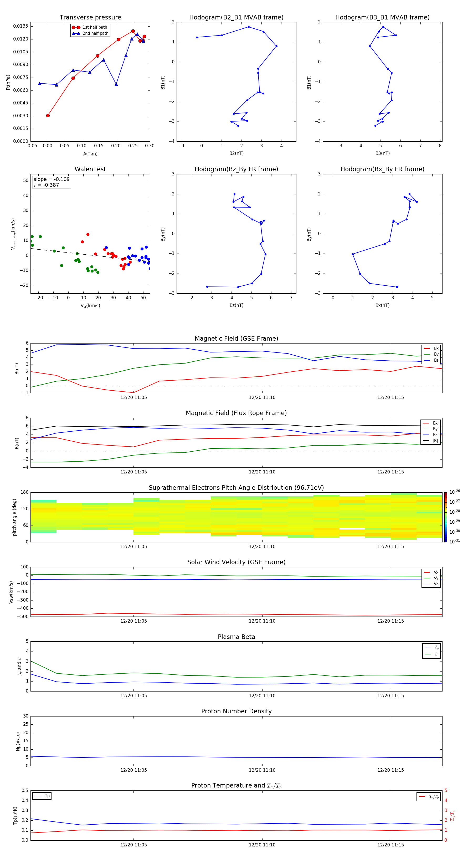Image resolution: width=473 pixels, height=868 pixels.
Task: Click the pitch angle distribution colorbar
Action: pyautogui.click(x=446, y=517)
